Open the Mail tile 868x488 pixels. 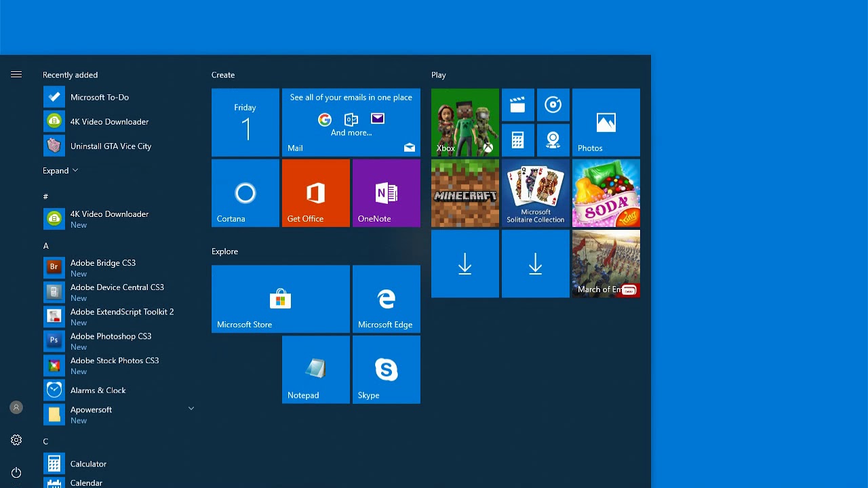pyautogui.click(x=351, y=123)
